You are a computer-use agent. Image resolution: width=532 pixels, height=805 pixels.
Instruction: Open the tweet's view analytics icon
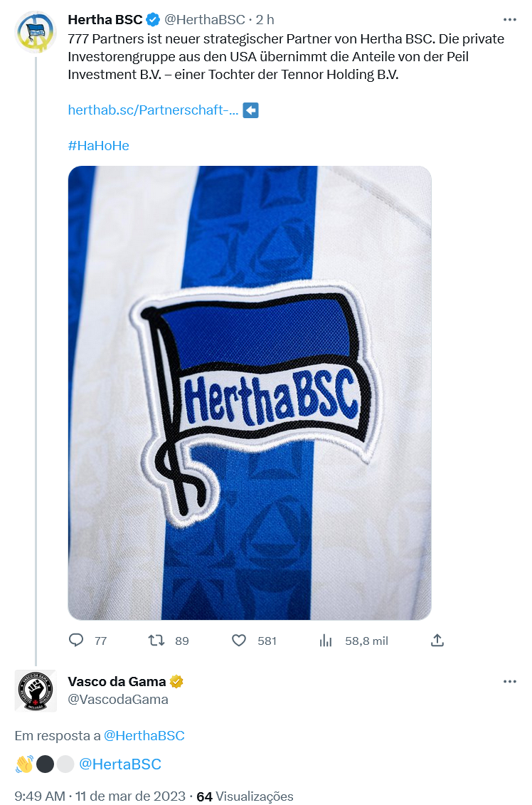tap(326, 641)
